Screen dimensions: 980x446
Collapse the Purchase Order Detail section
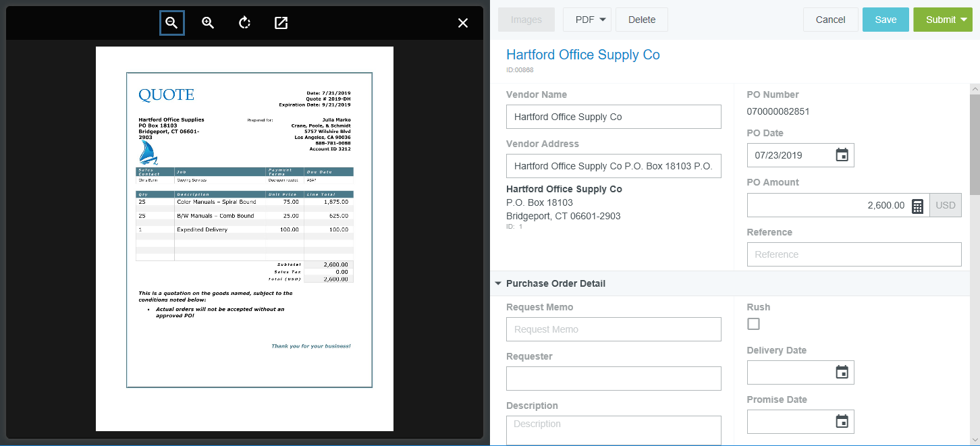499,283
